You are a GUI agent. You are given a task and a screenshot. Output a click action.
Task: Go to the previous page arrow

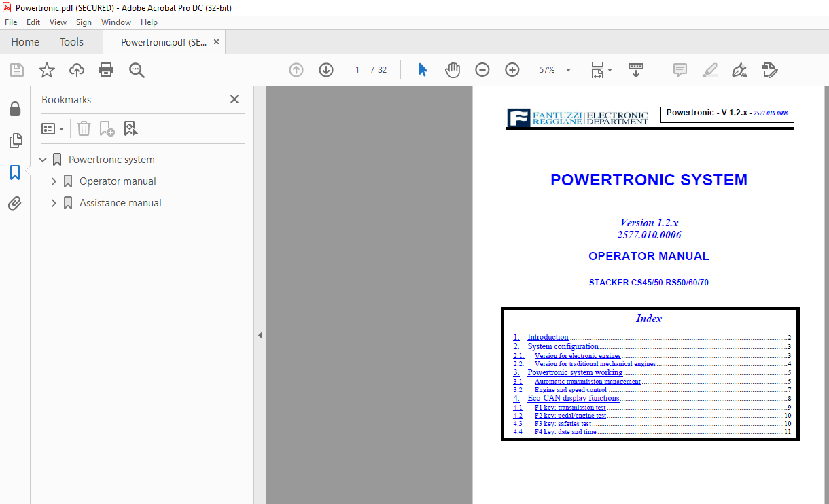296,70
